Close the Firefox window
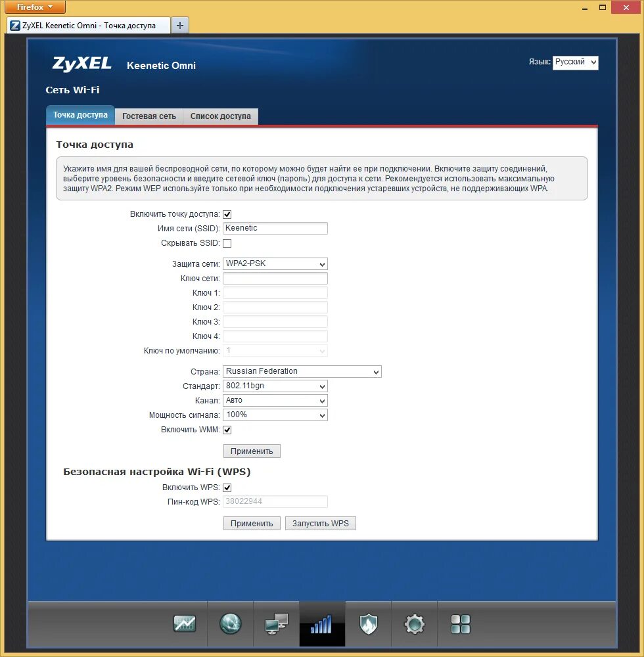Image resolution: width=644 pixels, height=657 pixels. pos(626,7)
